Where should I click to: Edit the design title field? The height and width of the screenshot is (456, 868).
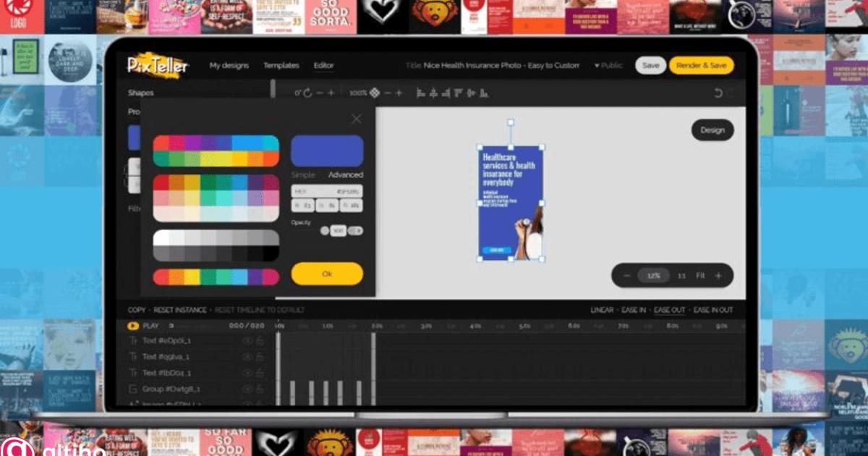pyautogui.click(x=501, y=66)
